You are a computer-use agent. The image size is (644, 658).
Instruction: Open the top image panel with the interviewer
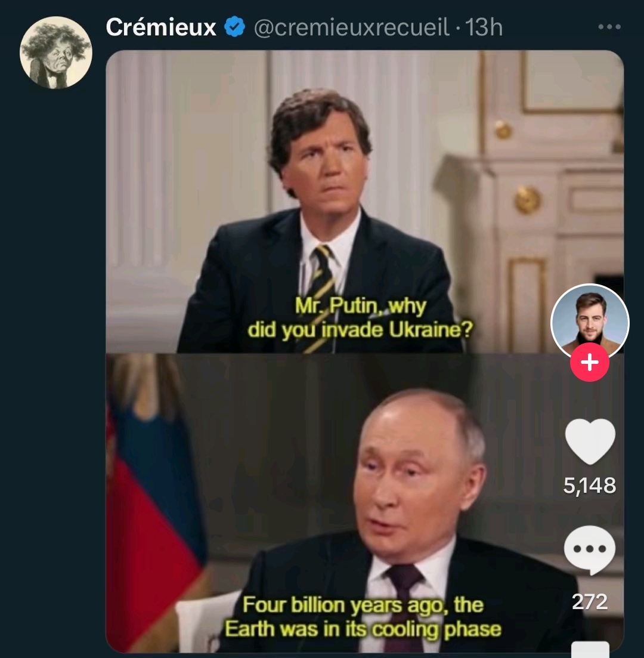(364, 202)
